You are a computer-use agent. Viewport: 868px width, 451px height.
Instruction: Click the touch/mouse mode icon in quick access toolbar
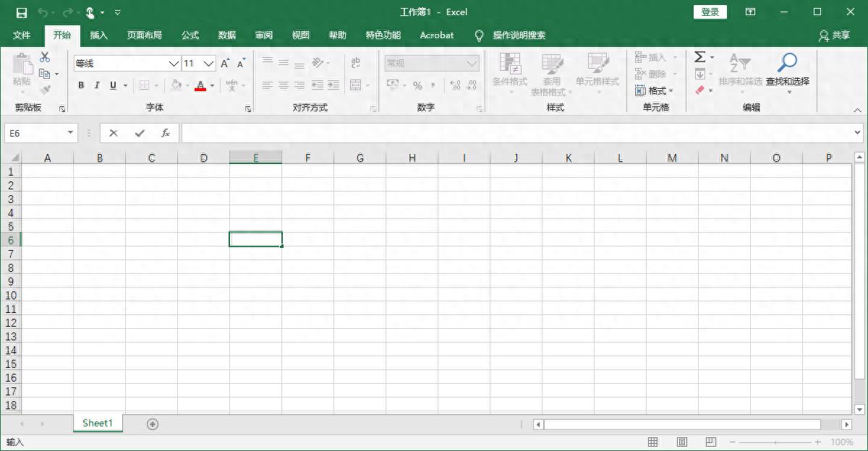[x=90, y=12]
